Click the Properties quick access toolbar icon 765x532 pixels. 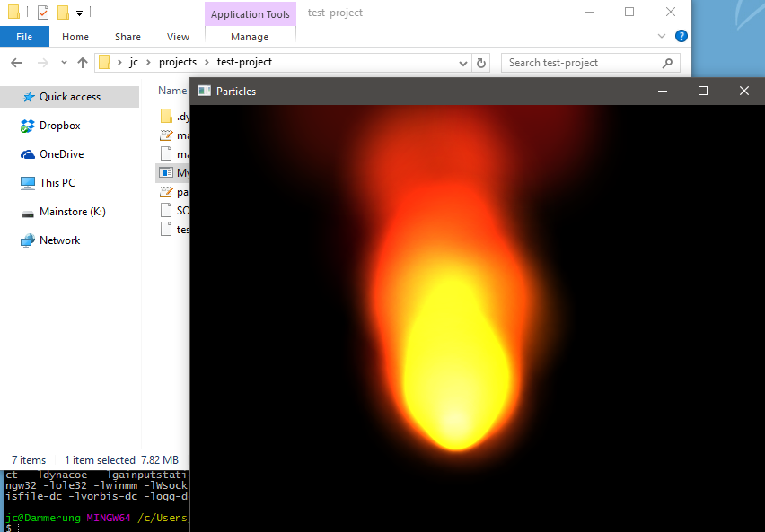(x=43, y=13)
